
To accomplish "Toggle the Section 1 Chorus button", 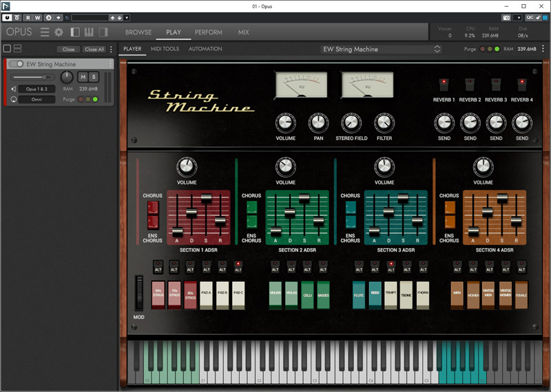I will pos(153,207).
